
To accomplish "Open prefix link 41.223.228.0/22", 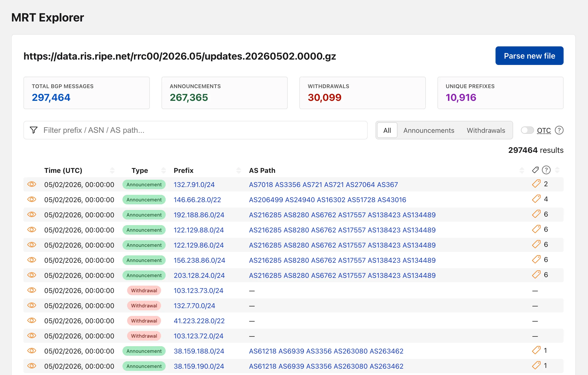I will tap(199, 321).
